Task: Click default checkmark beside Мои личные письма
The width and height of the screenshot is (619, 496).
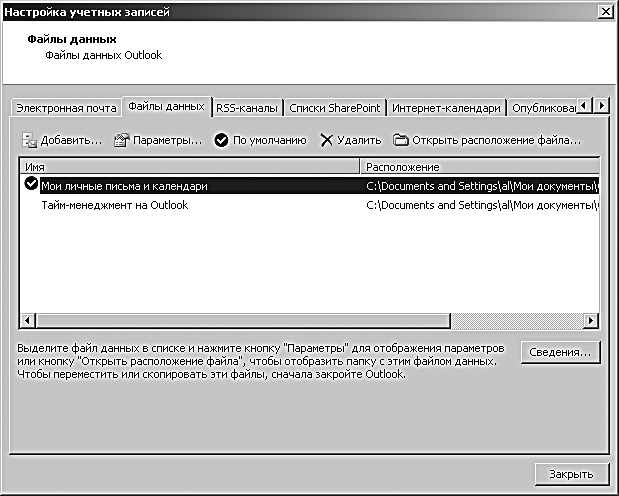Action: click(x=31, y=185)
